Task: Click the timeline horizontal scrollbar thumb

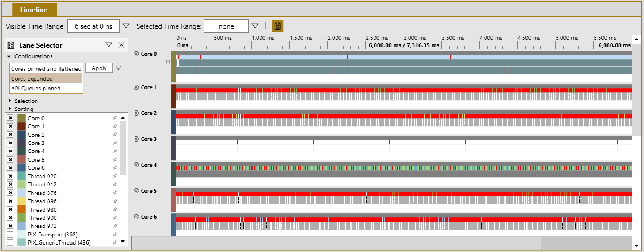Action: [x=336, y=243]
